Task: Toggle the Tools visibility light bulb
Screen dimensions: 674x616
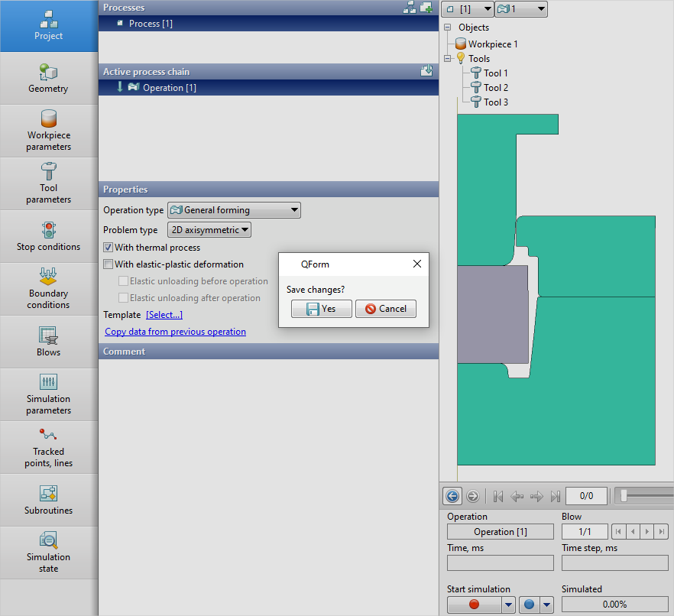Action: [x=461, y=58]
